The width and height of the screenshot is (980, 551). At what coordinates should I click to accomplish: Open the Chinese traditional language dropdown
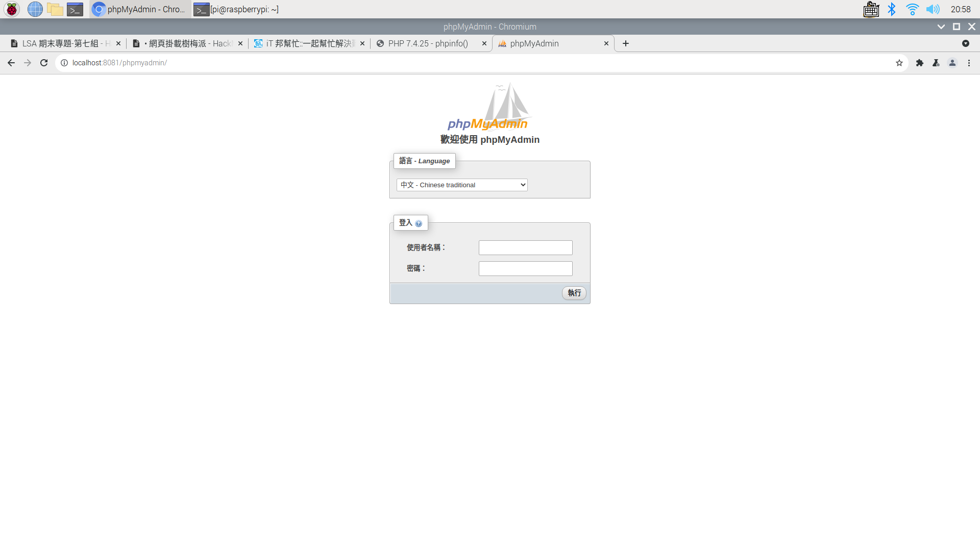(462, 185)
